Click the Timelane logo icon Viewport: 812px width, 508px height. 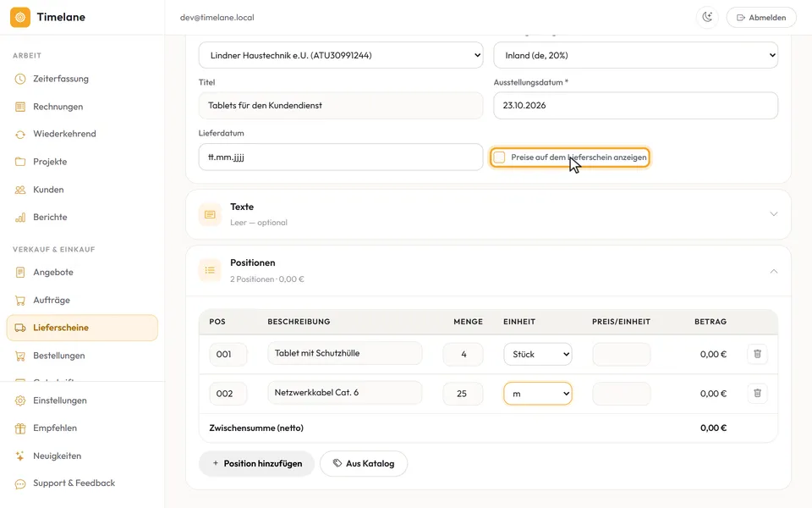click(20, 17)
